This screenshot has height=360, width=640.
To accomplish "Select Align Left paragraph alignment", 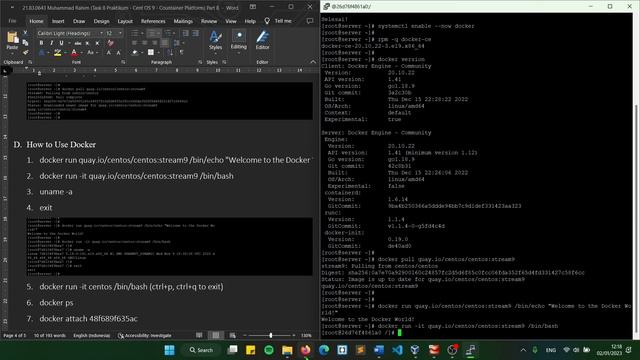I will point(134,43).
